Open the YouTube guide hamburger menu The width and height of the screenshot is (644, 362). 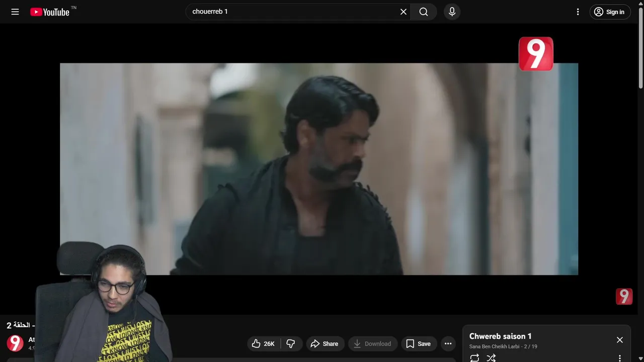[15, 12]
